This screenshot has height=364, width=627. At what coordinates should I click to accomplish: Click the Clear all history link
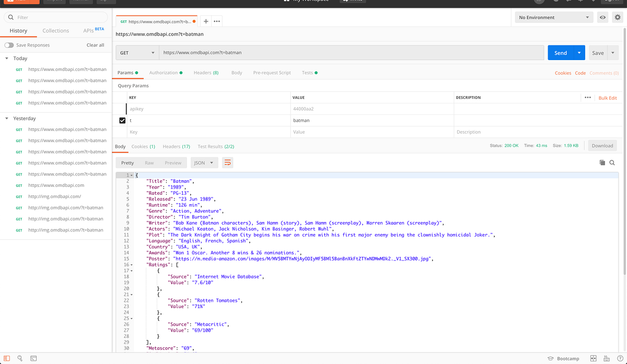[95, 45]
